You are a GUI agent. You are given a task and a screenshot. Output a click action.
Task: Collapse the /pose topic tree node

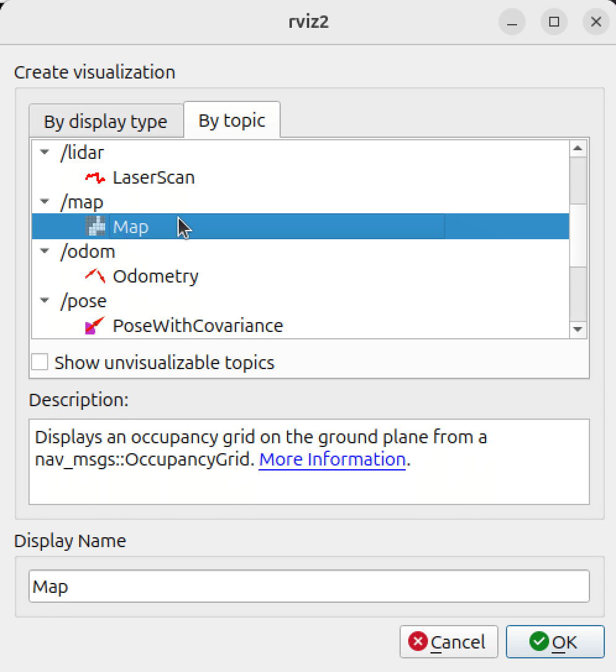[45, 300]
